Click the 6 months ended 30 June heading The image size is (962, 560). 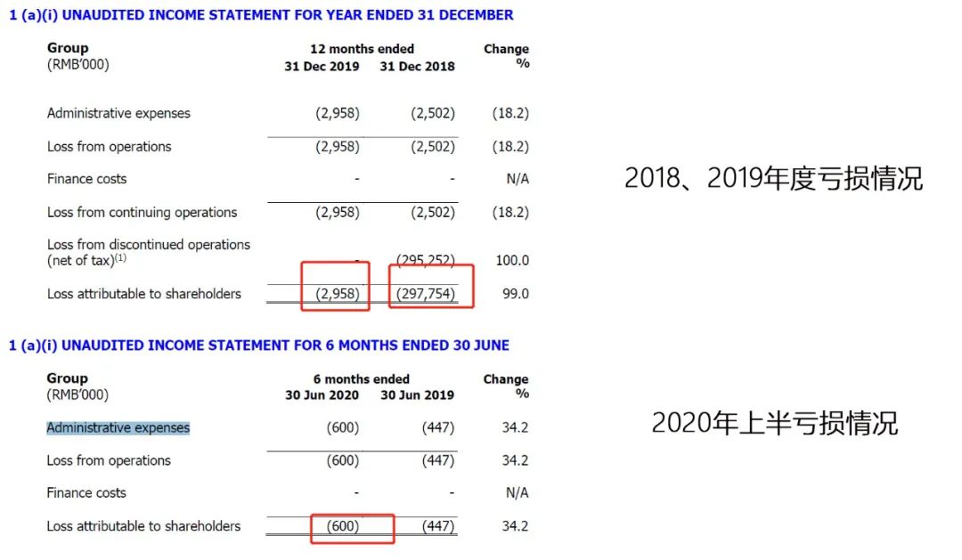[x=259, y=345]
